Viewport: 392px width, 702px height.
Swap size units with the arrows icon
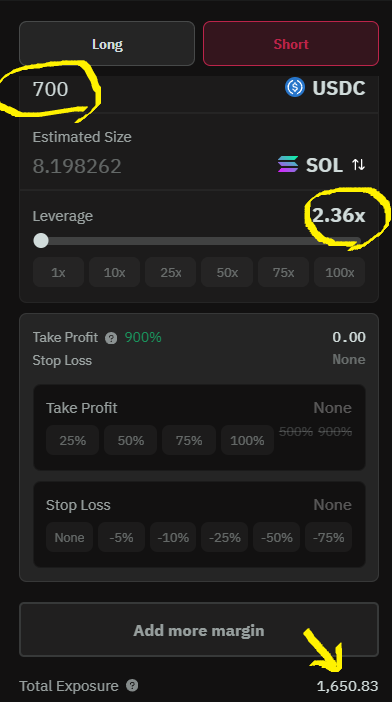click(358, 165)
